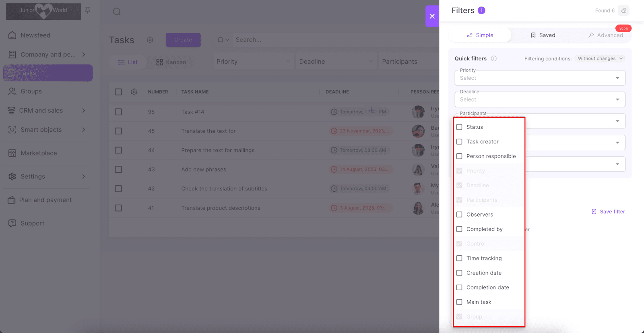Open Filtering conditions 'Without changes' dropdown
The height and width of the screenshot is (333, 644).
(600, 59)
